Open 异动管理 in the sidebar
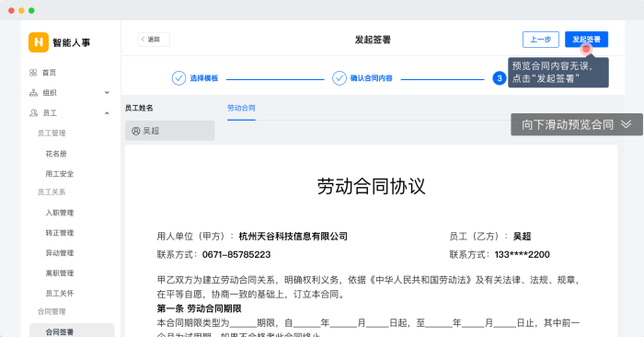The width and height of the screenshot is (644, 337). pos(60,253)
